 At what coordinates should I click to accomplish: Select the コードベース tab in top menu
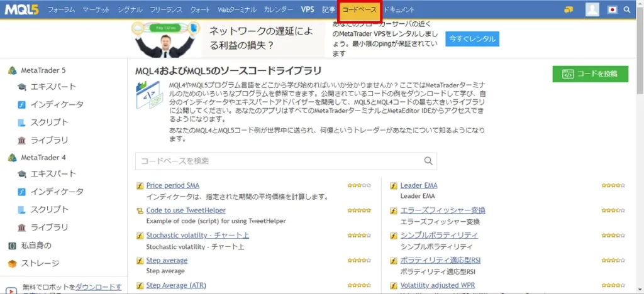(360, 10)
